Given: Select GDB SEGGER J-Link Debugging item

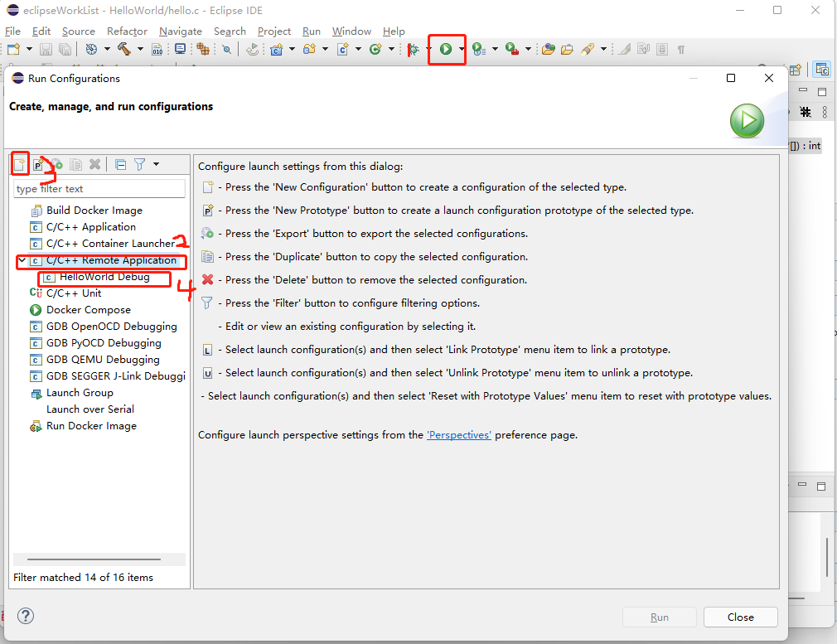Looking at the screenshot, I should click(116, 376).
